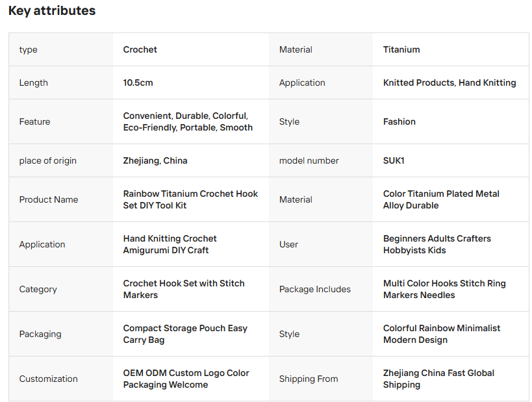Select Beginners Adults Crafters user value
The width and height of the screenshot is (532, 402).
point(437,244)
